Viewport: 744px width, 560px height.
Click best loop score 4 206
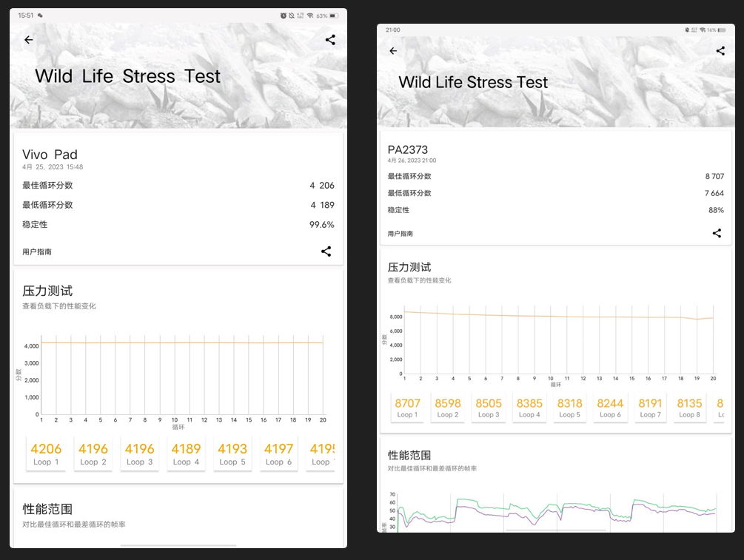(x=322, y=186)
